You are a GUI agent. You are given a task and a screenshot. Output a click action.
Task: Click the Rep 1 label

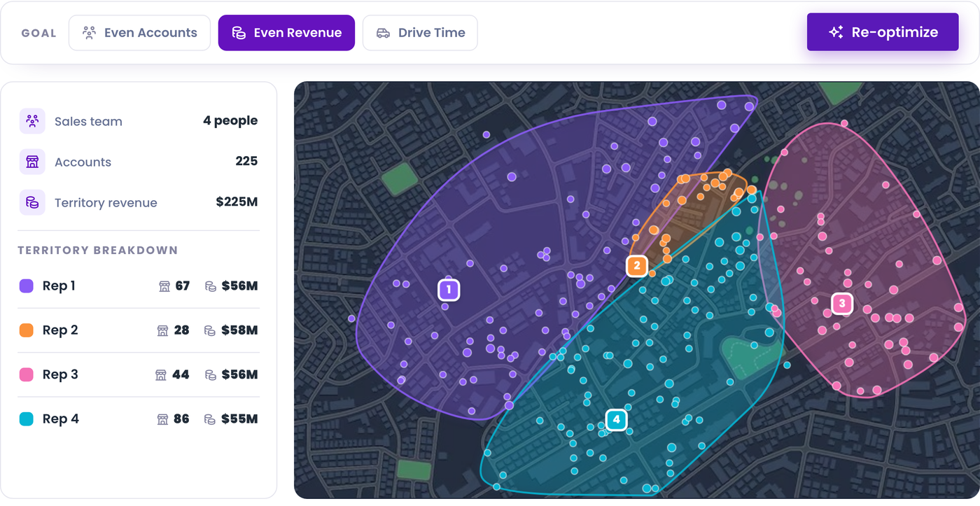59,286
